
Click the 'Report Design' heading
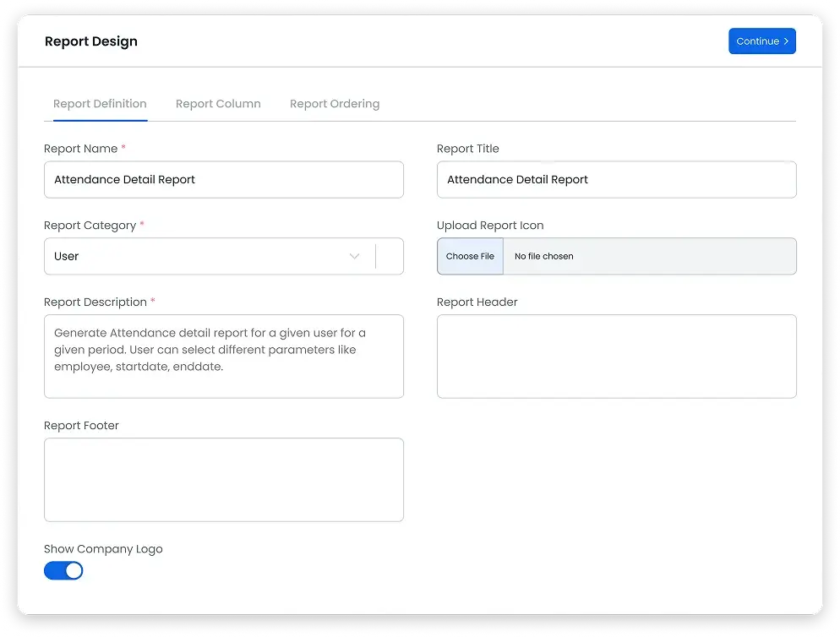[x=91, y=41]
